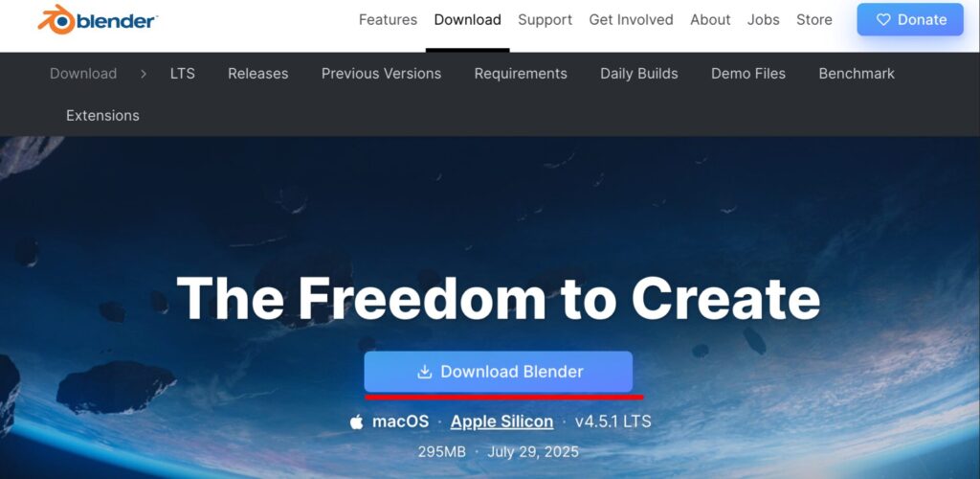
Task: View the Requirements page
Action: click(521, 74)
